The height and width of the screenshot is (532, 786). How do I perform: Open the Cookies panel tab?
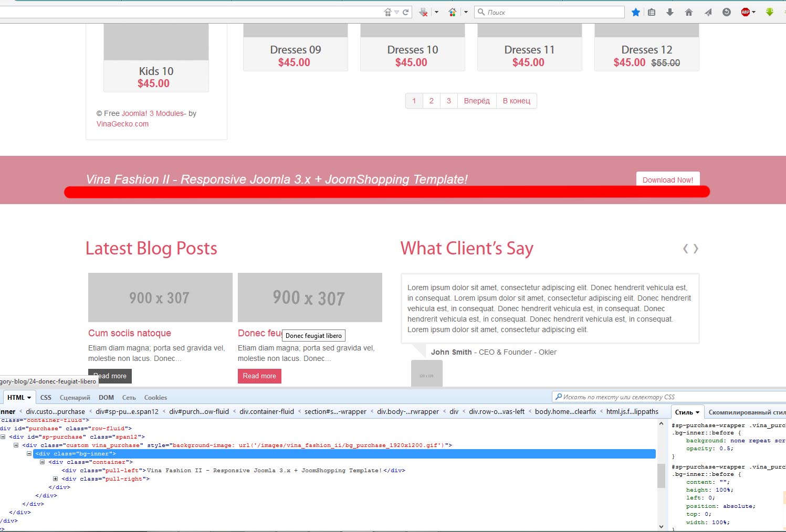[155, 398]
